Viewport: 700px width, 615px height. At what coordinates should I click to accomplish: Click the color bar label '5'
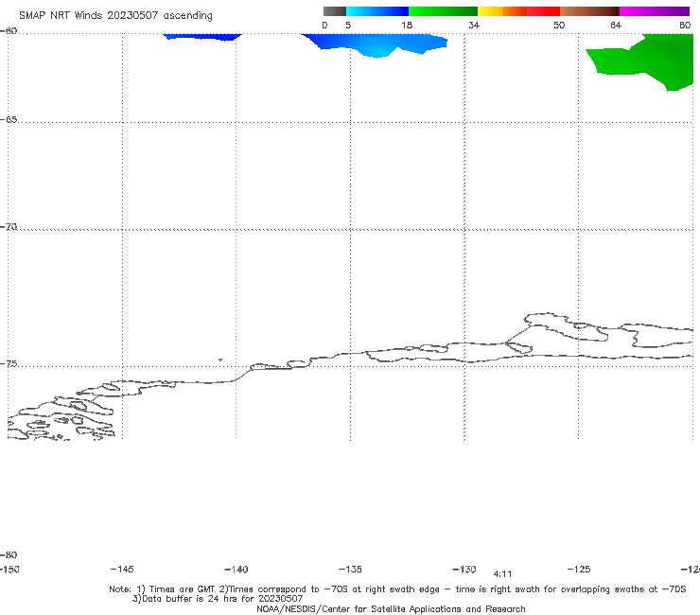348,25
